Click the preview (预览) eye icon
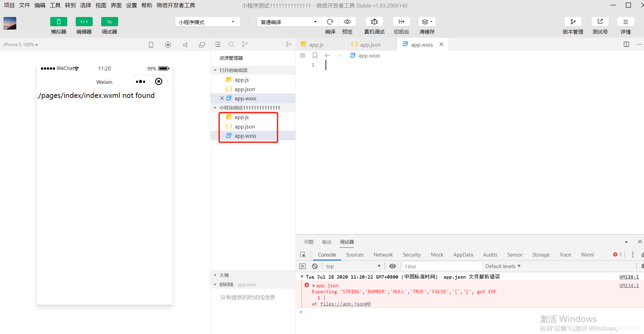 click(x=347, y=22)
